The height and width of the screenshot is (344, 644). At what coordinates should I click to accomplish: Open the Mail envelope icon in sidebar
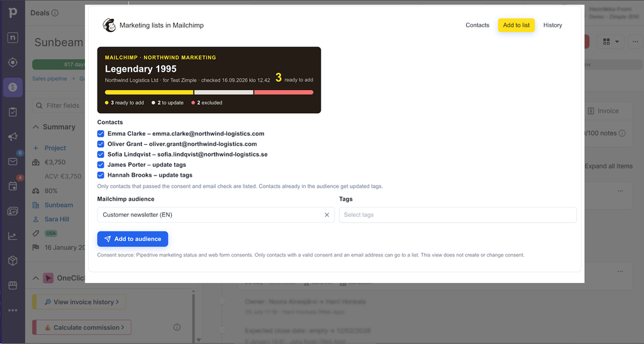click(13, 162)
